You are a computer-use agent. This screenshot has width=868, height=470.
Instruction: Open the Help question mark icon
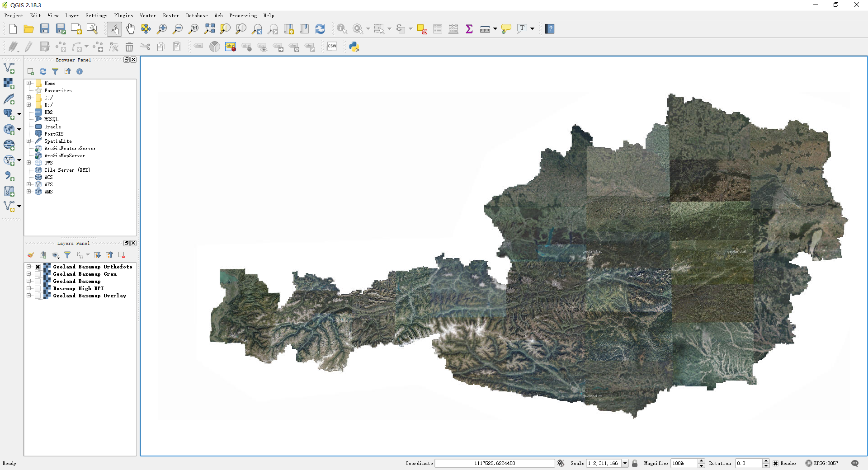tap(550, 29)
